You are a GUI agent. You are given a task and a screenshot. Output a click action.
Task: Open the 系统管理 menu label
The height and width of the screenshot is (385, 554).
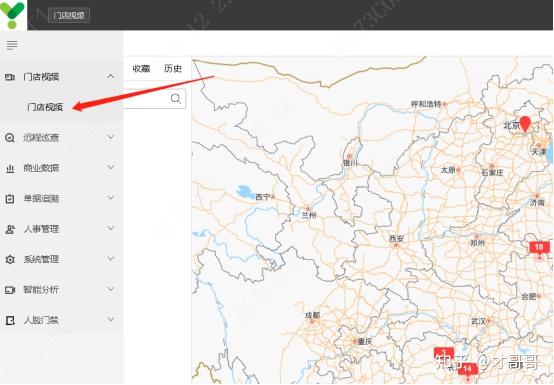41,259
